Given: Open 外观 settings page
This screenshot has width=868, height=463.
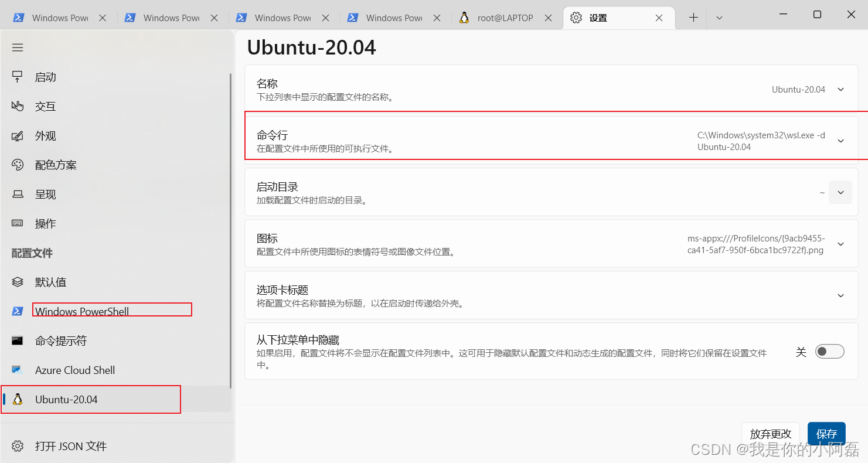Looking at the screenshot, I should [116, 135].
